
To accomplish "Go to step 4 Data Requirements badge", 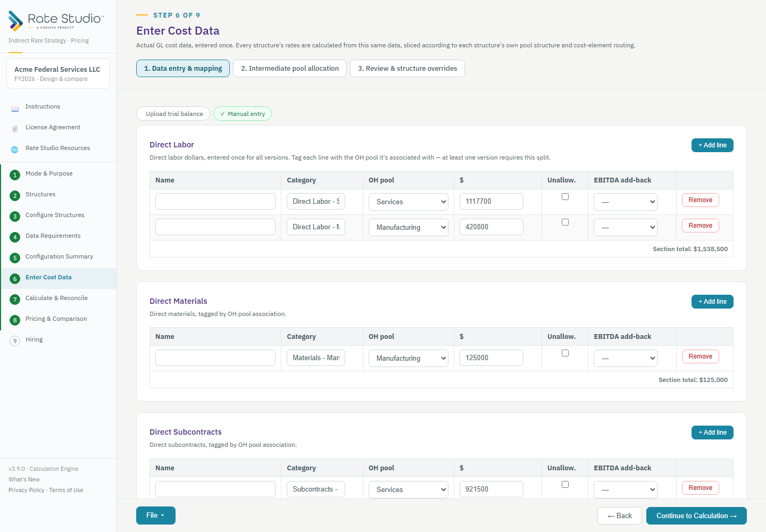I will click(15, 237).
